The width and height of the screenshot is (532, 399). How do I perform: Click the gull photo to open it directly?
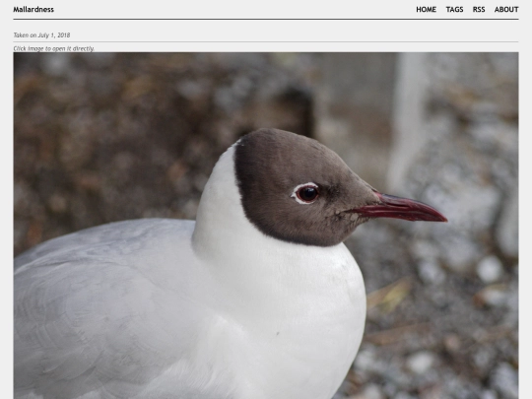(266, 226)
